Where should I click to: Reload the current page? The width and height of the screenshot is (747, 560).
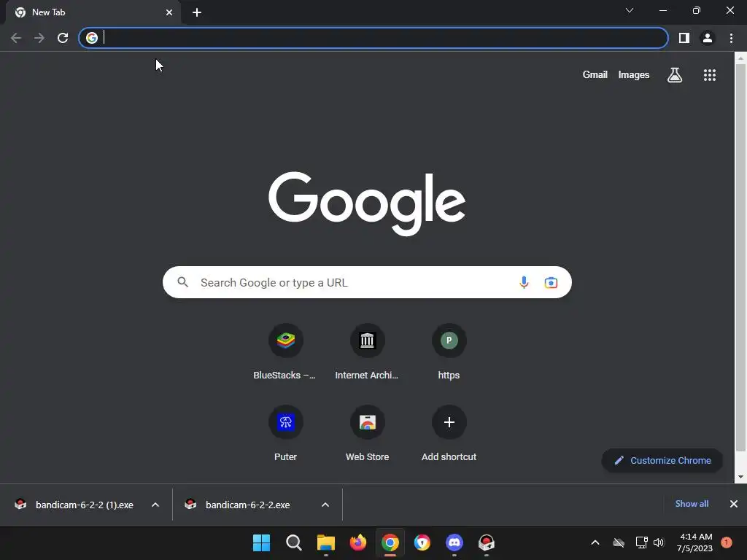[x=63, y=38]
